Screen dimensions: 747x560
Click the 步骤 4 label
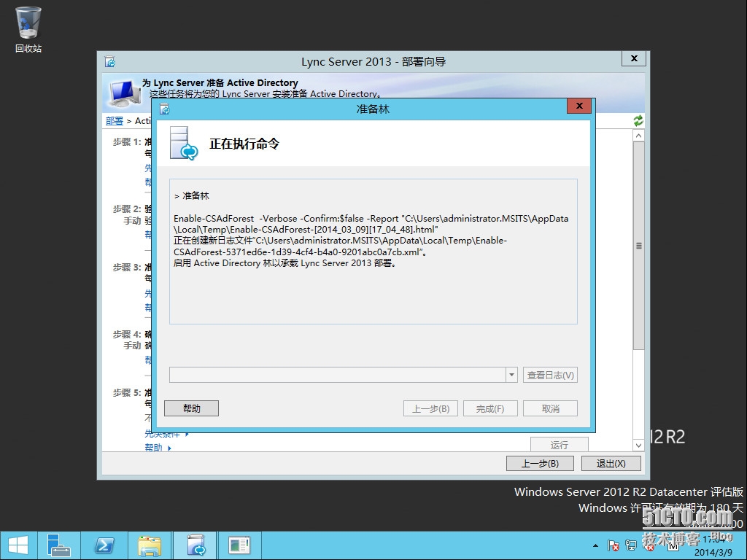tap(127, 335)
